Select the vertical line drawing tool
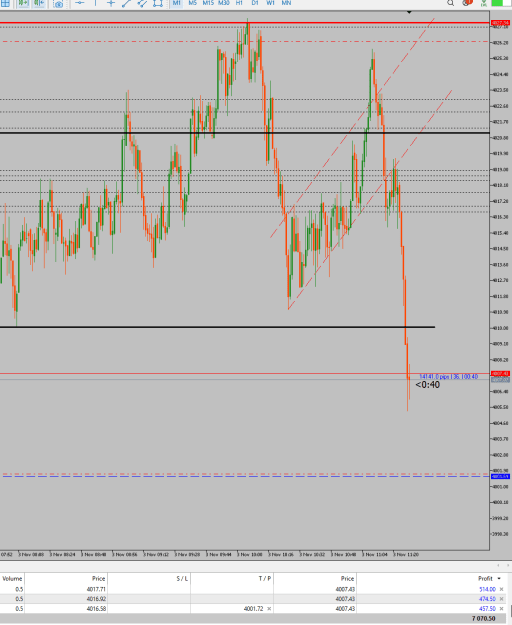Image resolution: width=512 pixels, height=625 pixels. [x=95, y=3]
